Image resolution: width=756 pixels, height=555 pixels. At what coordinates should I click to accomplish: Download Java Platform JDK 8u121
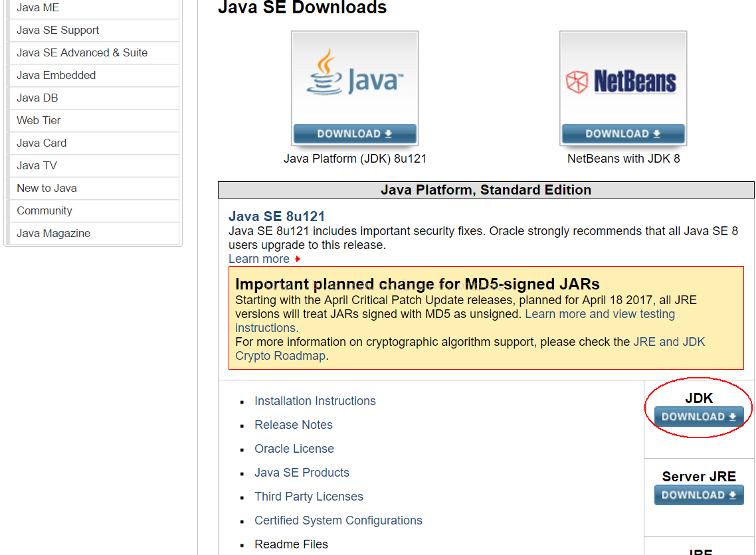pyautogui.click(x=355, y=134)
